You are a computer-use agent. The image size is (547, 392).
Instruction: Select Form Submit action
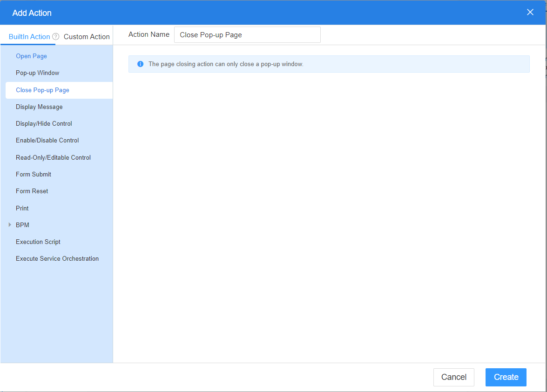[x=33, y=175]
